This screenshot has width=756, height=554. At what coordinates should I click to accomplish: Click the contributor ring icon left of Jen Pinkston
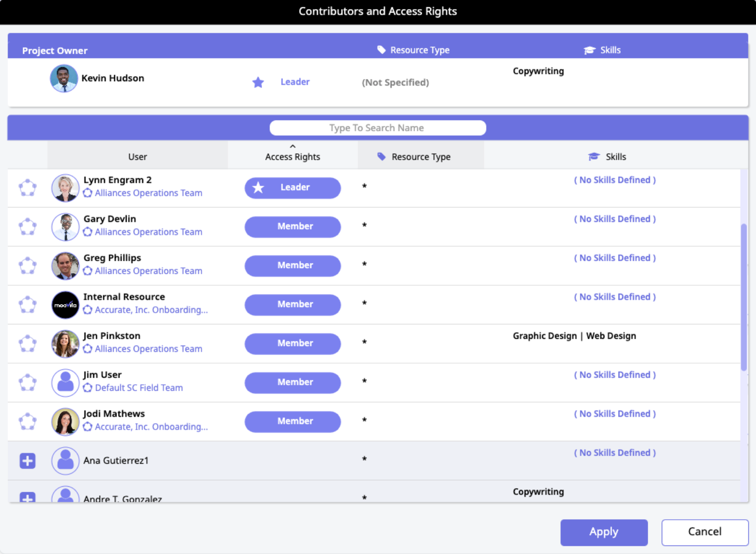28,343
